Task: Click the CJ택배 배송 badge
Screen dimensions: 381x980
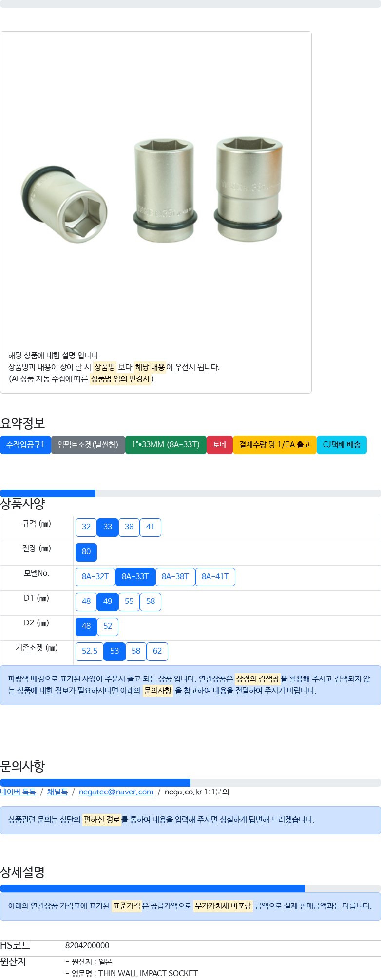Action: pyautogui.click(x=342, y=445)
